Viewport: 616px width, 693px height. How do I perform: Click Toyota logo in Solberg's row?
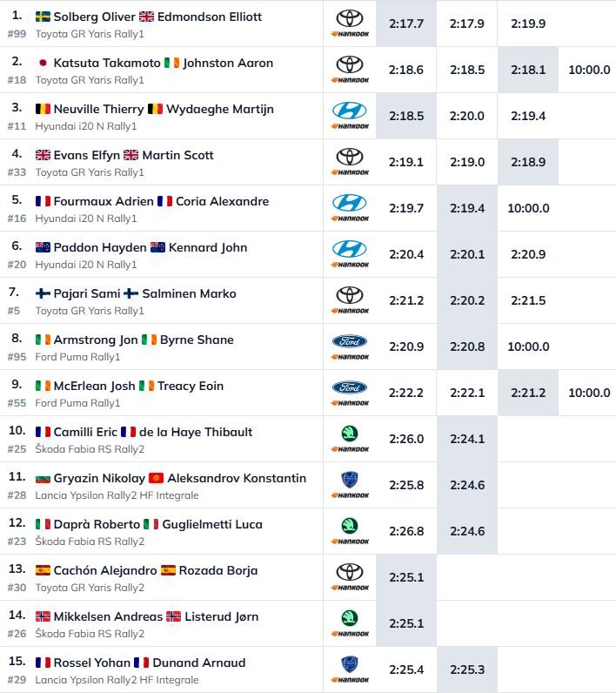point(349,17)
